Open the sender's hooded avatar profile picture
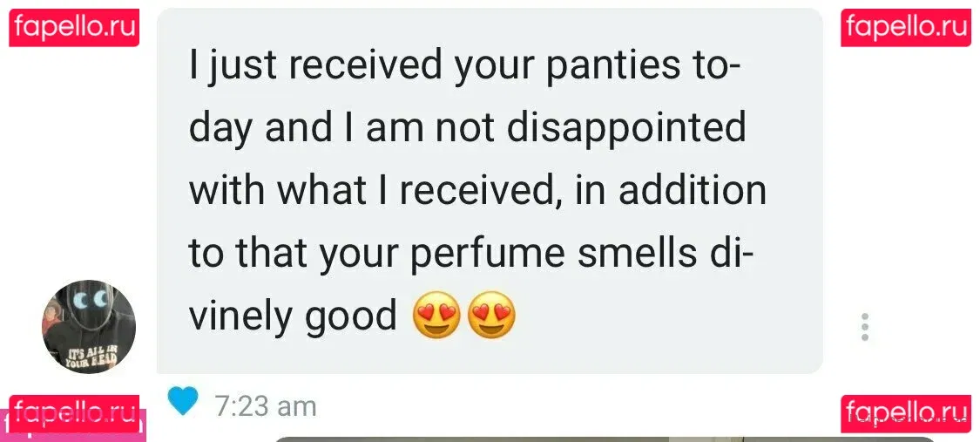The height and width of the screenshot is (442, 980). [89, 326]
